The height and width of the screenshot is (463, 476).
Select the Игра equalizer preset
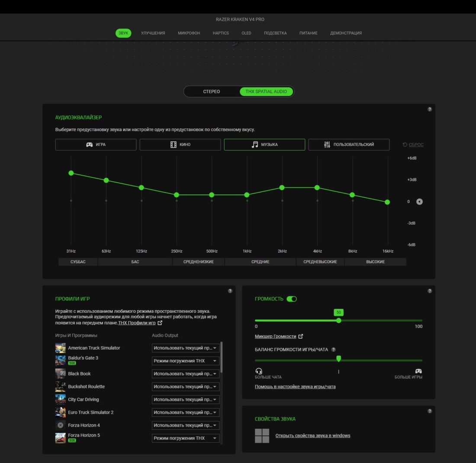[96, 145]
